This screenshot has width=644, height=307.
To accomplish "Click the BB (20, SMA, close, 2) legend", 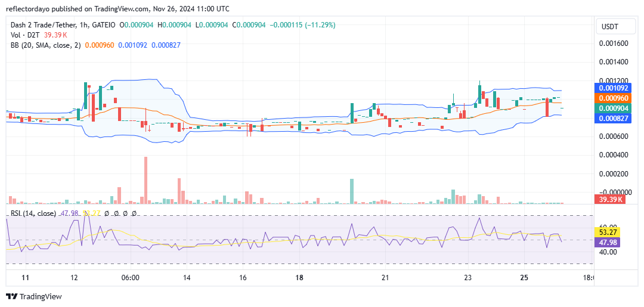I will point(46,45).
